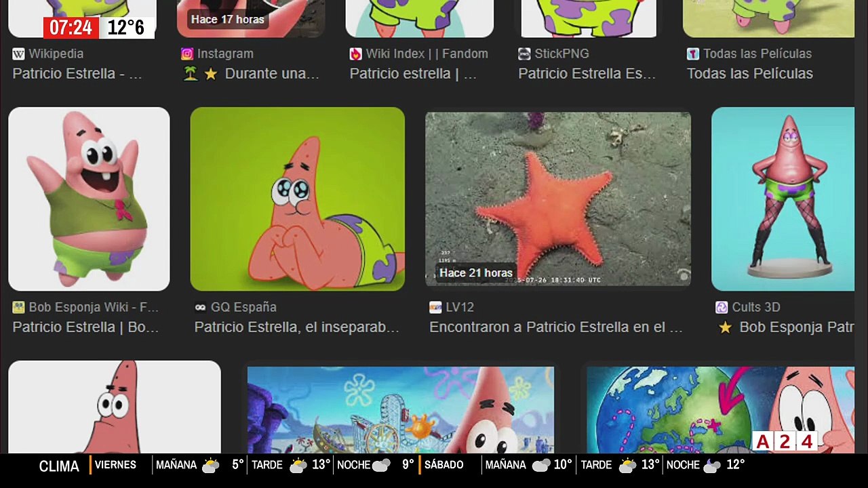Open the Cults 3D result 'Bob Esponja Patr'
This screenshot has width=868, height=488.
(x=786, y=327)
